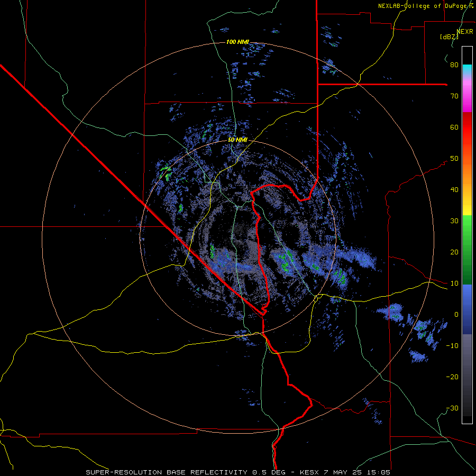This screenshot has height=476, width=476.
Task: Click the 0 value on the dBZ scale
Action: (456, 315)
